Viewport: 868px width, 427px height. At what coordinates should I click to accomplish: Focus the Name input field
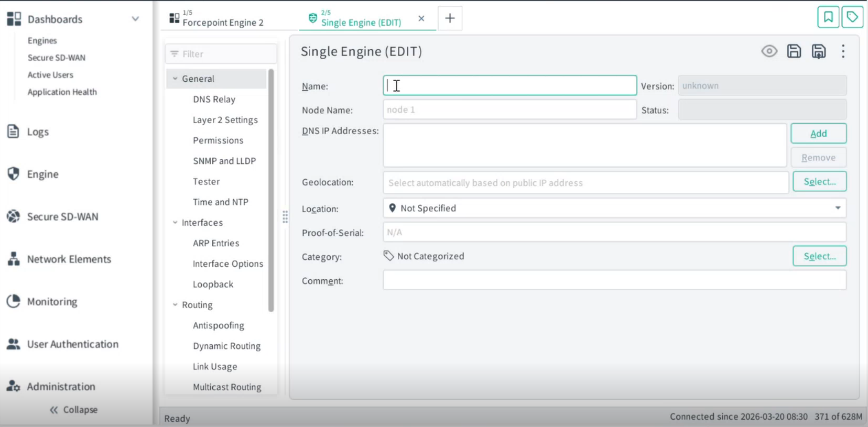[510, 85]
